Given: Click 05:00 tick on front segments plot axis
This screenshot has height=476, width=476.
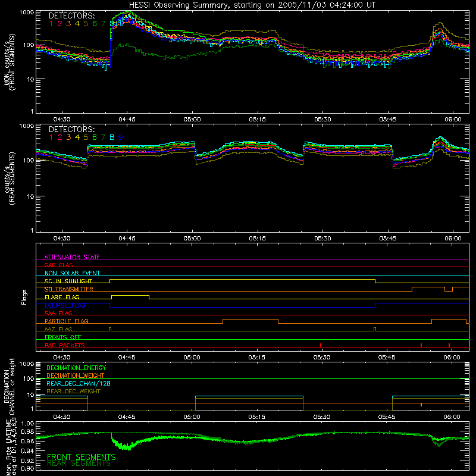Looking at the screenshot, I should (x=192, y=120).
